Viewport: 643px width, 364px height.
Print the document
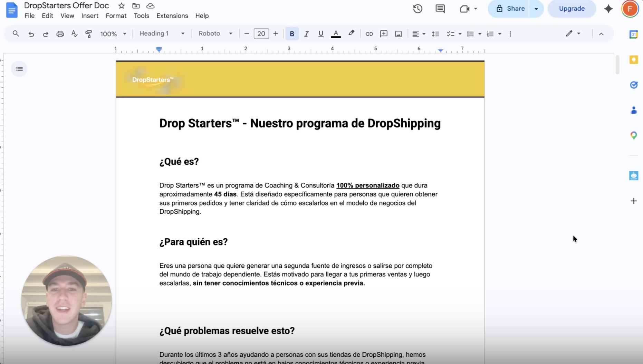coord(60,34)
